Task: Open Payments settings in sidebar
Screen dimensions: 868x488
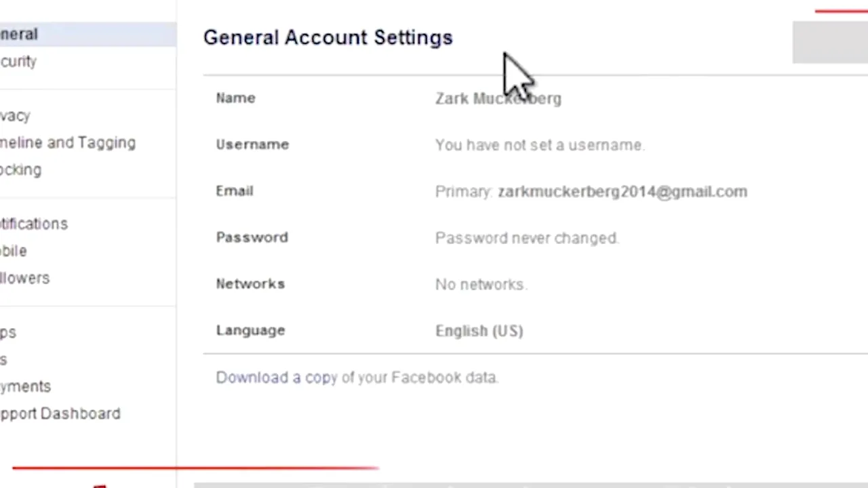Action: (26, 387)
